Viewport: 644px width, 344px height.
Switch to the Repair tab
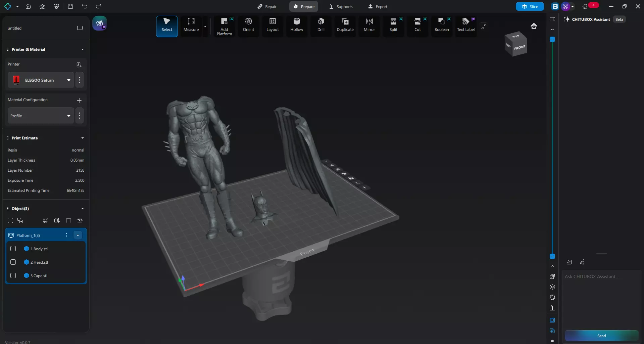267,6
